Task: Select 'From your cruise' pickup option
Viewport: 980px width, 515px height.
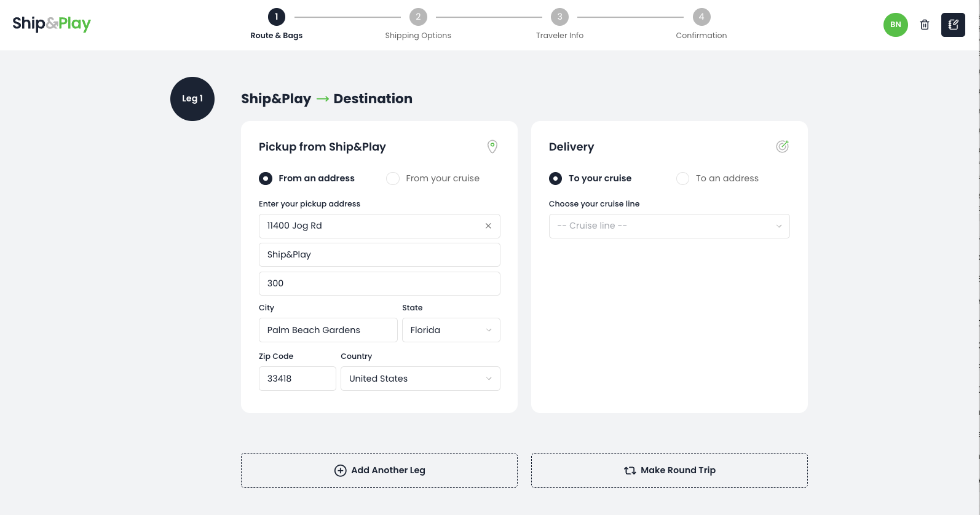Action: tap(433, 178)
